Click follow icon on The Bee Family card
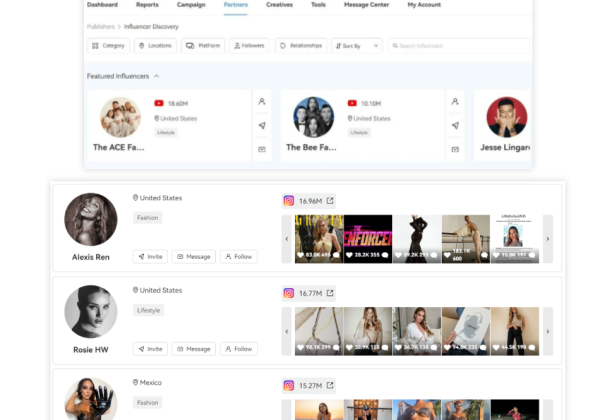 pyautogui.click(x=455, y=101)
